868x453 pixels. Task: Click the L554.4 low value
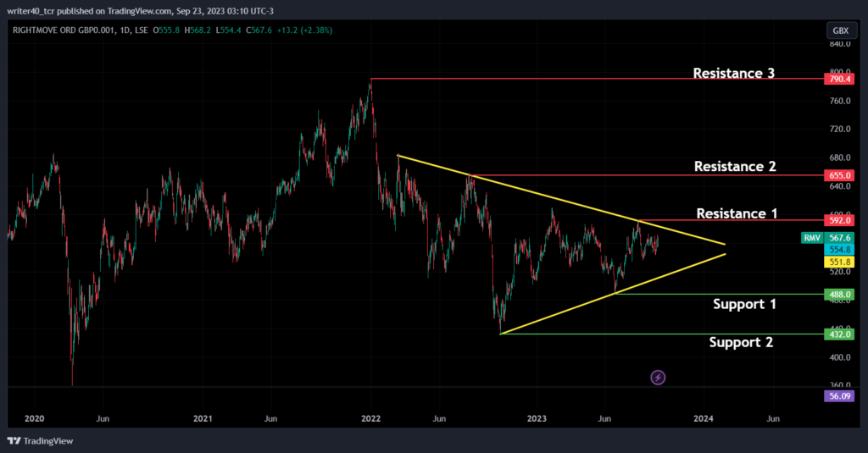click(x=229, y=30)
